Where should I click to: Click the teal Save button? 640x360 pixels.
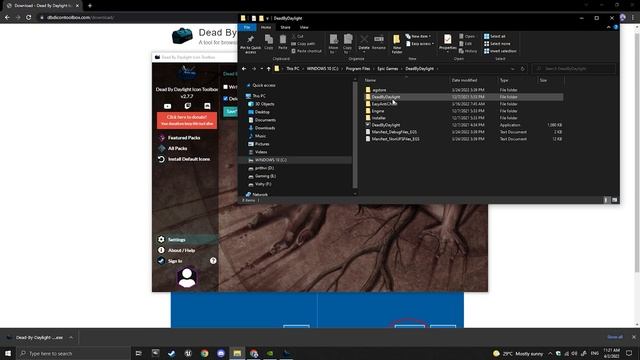tap(231, 111)
